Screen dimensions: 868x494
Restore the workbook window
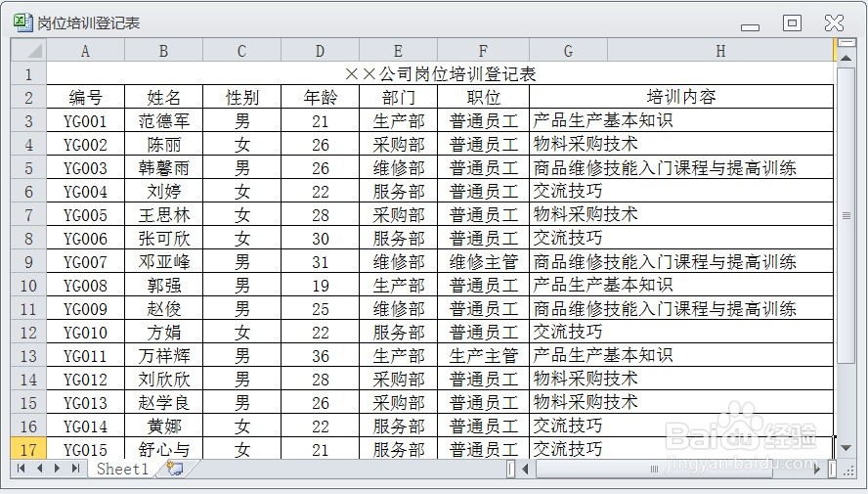coord(792,22)
